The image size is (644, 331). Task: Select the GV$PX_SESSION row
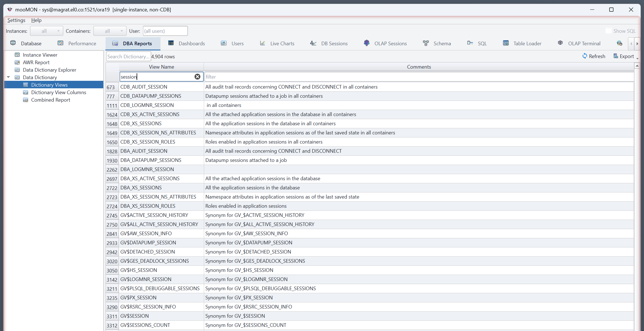coord(370,298)
